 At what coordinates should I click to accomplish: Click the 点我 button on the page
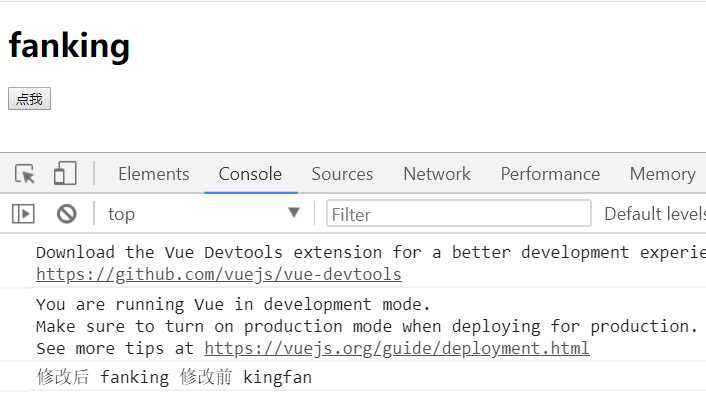pos(29,99)
